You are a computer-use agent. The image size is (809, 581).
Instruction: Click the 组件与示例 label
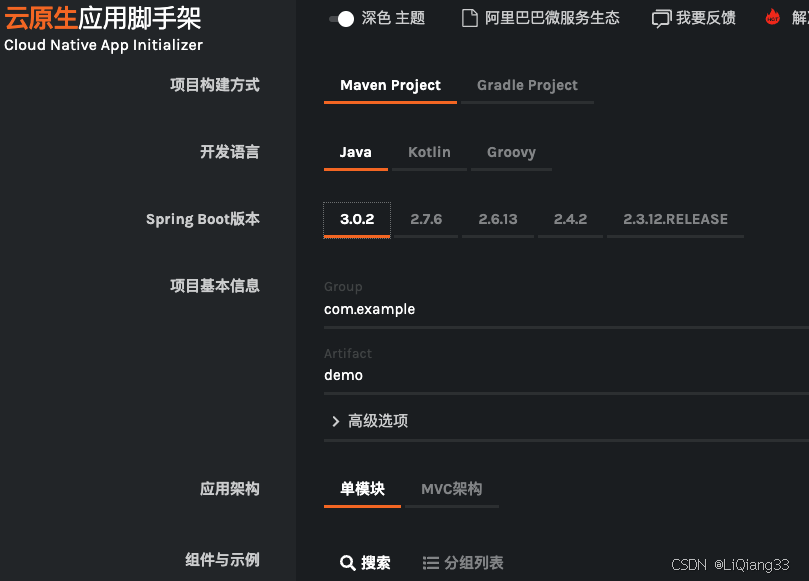point(222,560)
